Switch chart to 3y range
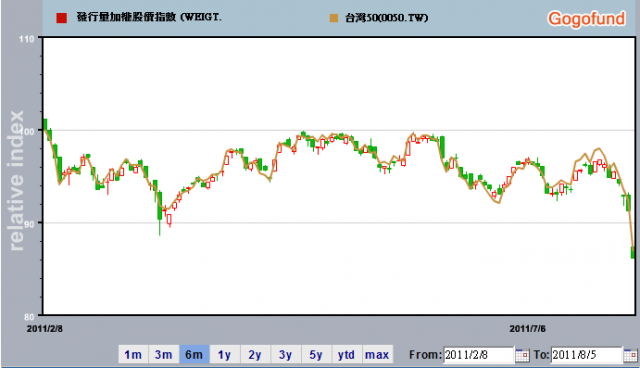The height and width of the screenshot is (368, 640). coord(286,354)
